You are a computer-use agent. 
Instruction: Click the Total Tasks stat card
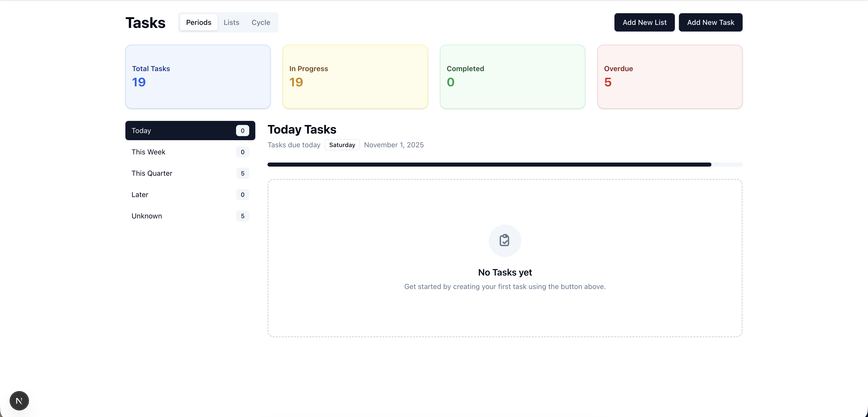tap(198, 76)
